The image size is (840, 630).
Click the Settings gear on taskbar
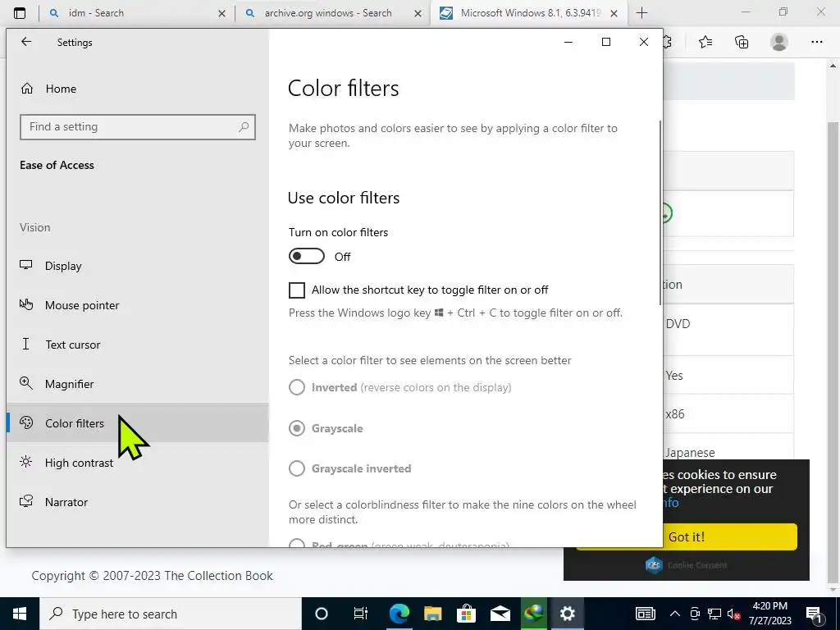[568, 614]
